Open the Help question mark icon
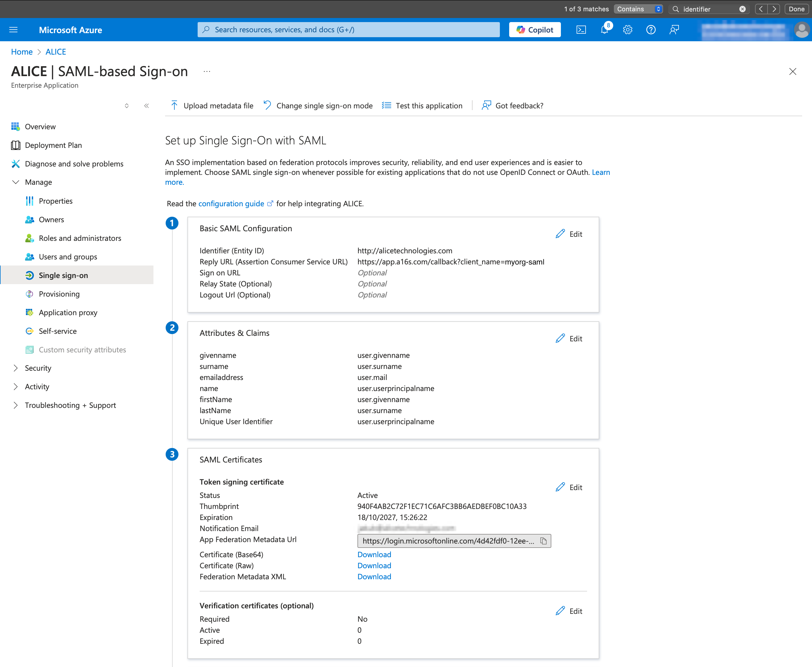The image size is (812, 667). (x=651, y=30)
